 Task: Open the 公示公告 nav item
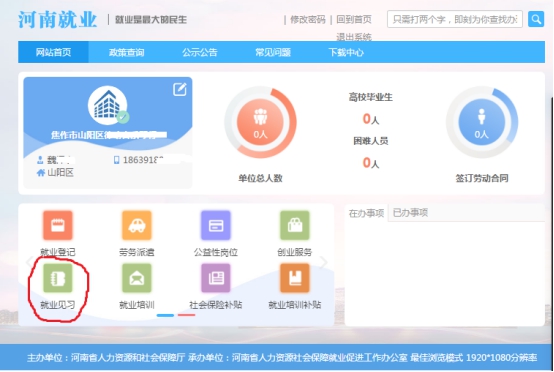[x=200, y=52]
